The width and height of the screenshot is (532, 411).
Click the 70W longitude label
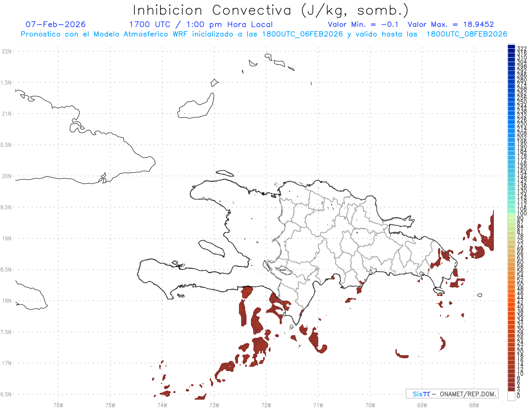tap(370, 404)
